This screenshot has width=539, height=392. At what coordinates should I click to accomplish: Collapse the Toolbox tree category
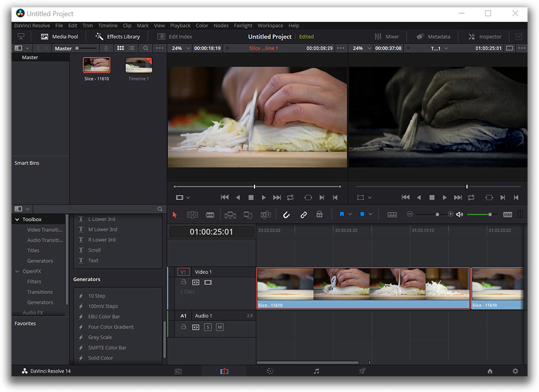[x=17, y=220]
